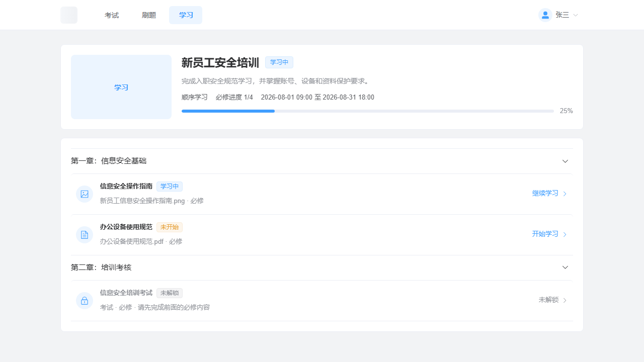644x362 pixels.
Task: Click the 必修进度 1/4 text
Action: pyautogui.click(x=234, y=98)
